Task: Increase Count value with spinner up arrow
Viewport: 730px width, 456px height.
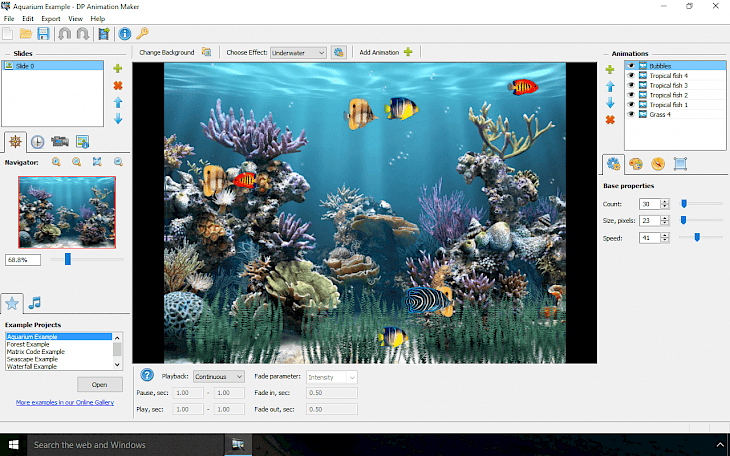Action: pyautogui.click(x=665, y=201)
